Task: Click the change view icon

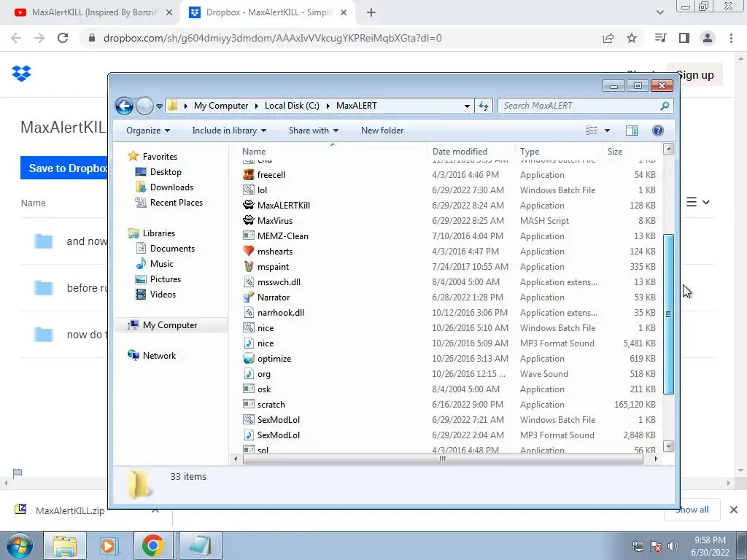Action: pos(591,131)
